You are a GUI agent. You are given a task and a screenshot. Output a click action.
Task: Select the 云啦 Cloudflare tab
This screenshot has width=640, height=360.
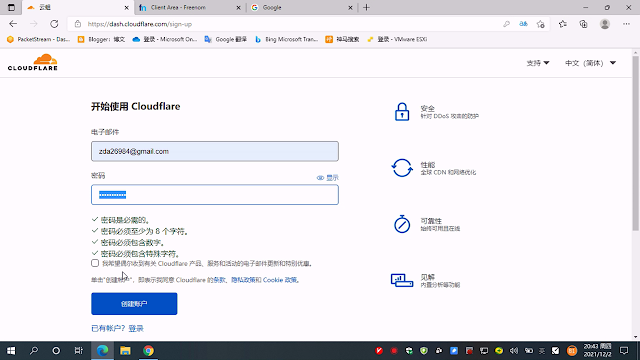tap(73, 7)
